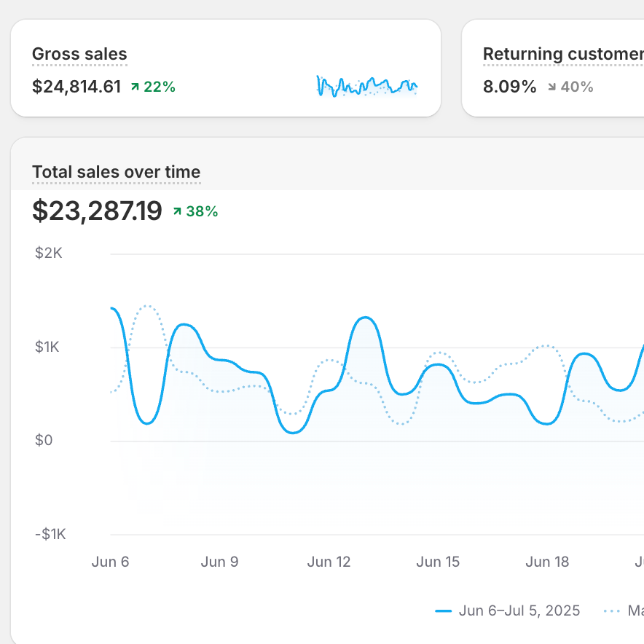Select the $24,814.61 gross sales value
Screen dimensions: 644x644
[x=76, y=87]
